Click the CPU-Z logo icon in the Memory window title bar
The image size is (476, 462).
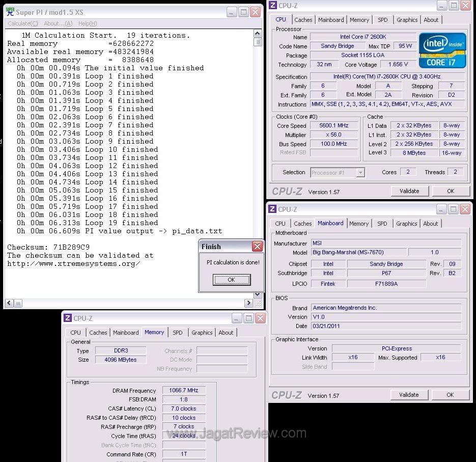[68, 318]
